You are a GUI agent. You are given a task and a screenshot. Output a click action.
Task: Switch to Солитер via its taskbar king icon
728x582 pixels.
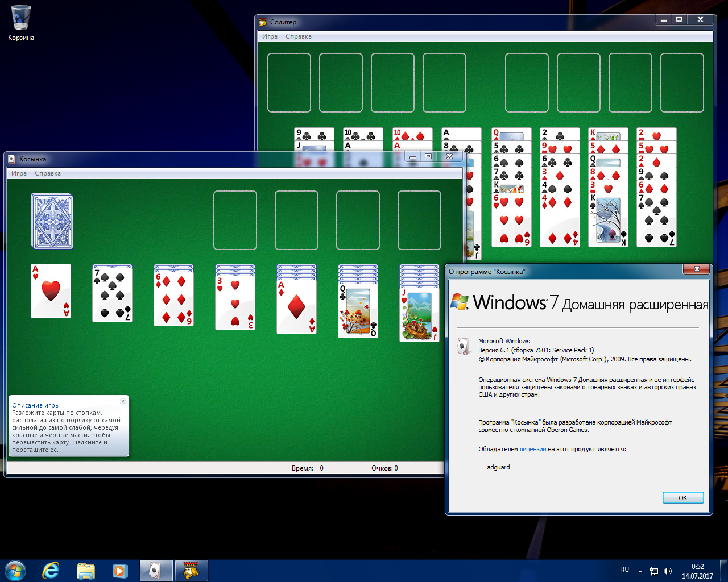tap(191, 571)
